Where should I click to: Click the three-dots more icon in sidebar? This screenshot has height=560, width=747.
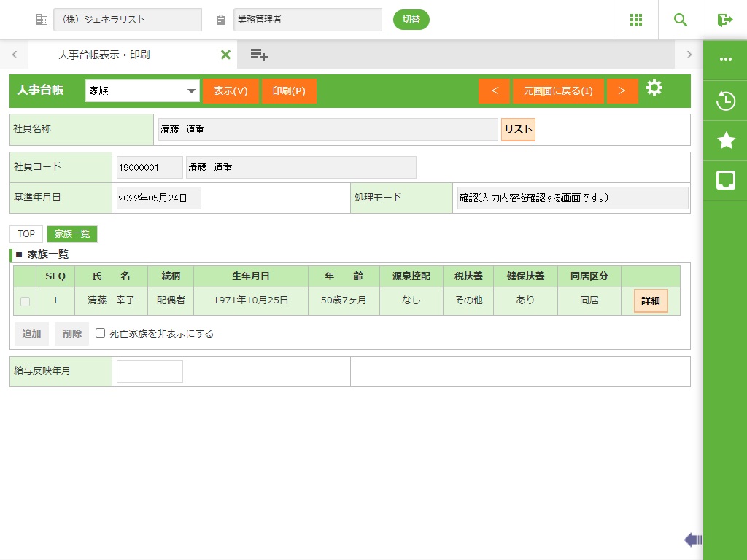tap(725, 60)
